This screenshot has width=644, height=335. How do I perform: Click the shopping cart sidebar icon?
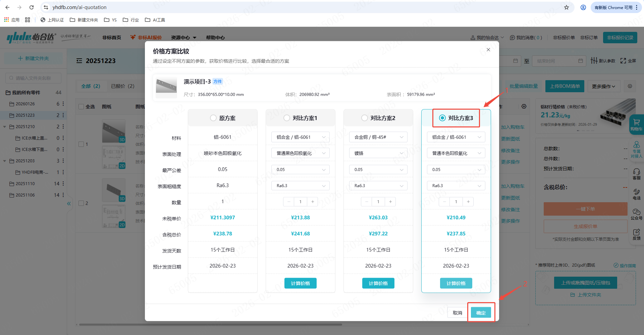point(636,124)
